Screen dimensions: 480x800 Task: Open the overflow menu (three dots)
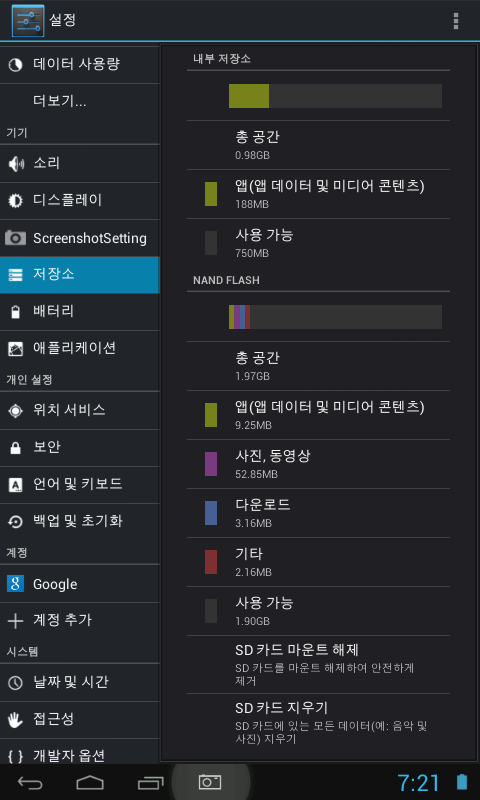coord(456,21)
